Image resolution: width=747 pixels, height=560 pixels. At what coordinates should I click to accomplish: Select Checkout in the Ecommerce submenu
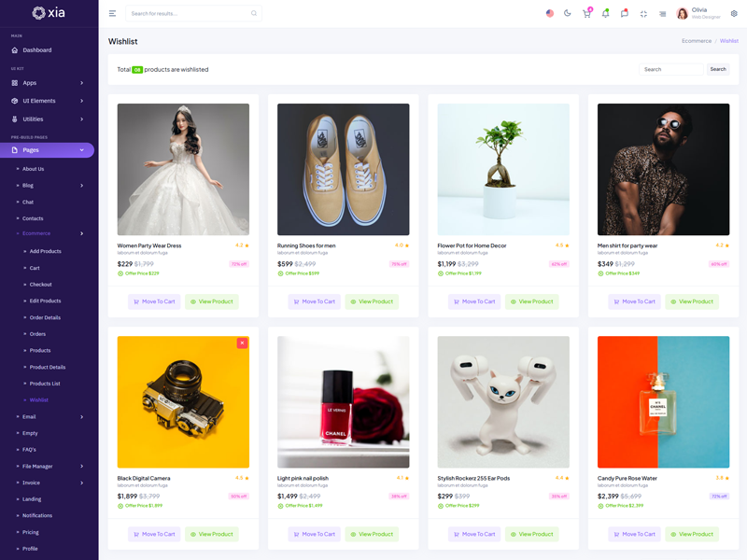tap(40, 285)
